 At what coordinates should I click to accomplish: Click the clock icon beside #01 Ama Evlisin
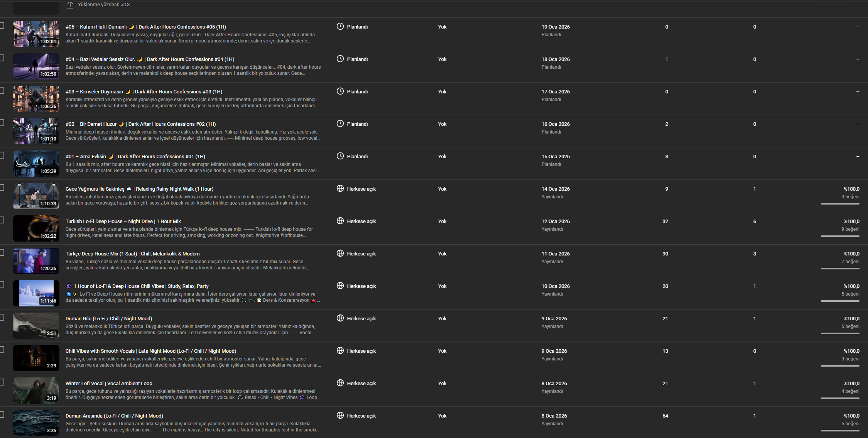pos(340,156)
